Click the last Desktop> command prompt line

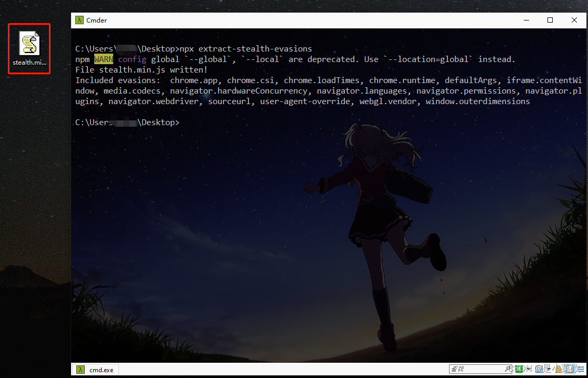pyautogui.click(x=127, y=122)
